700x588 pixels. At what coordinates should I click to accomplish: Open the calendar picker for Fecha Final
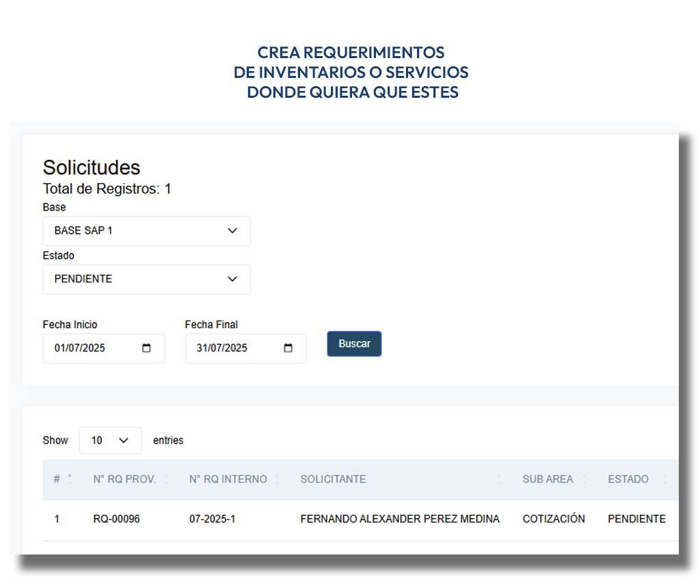tap(288, 348)
